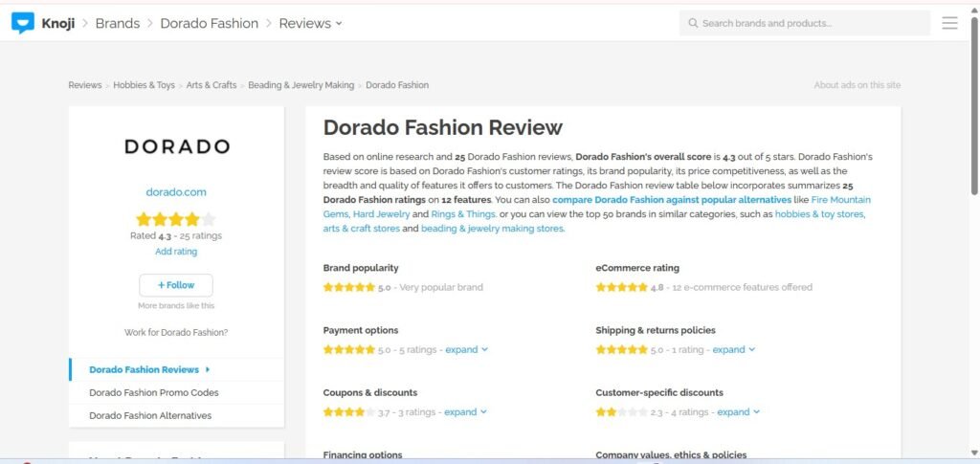Click Company values, ethics & policies label
This screenshot has height=464, width=980.
671,454
